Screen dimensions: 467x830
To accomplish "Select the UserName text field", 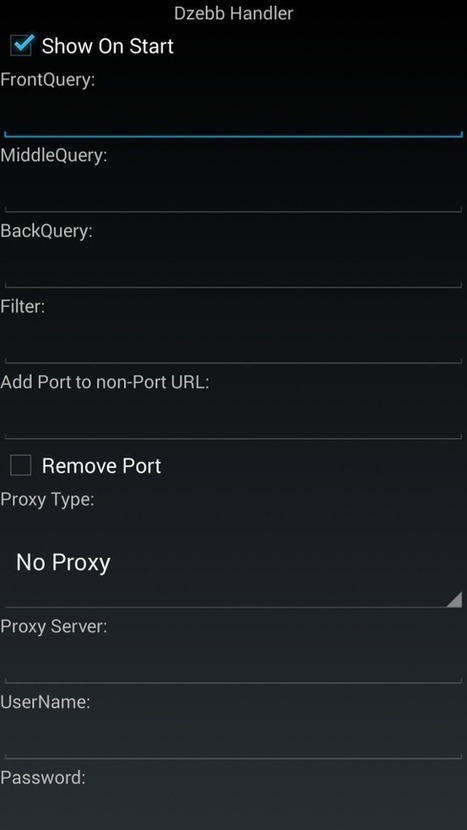I will click(x=234, y=737).
